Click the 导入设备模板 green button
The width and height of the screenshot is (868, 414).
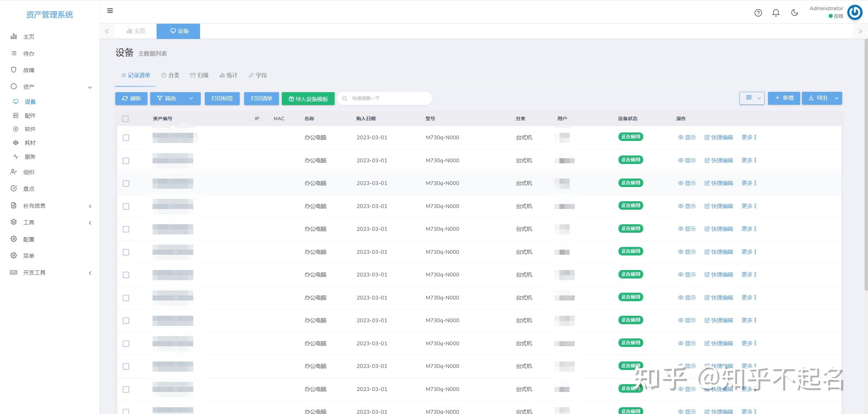pos(308,99)
